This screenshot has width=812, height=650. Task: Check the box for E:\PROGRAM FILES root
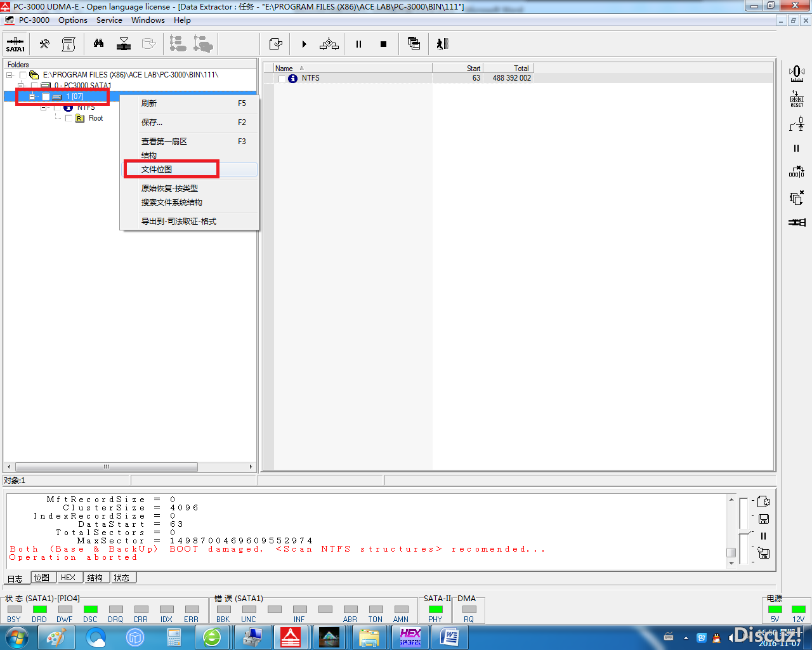click(23, 75)
